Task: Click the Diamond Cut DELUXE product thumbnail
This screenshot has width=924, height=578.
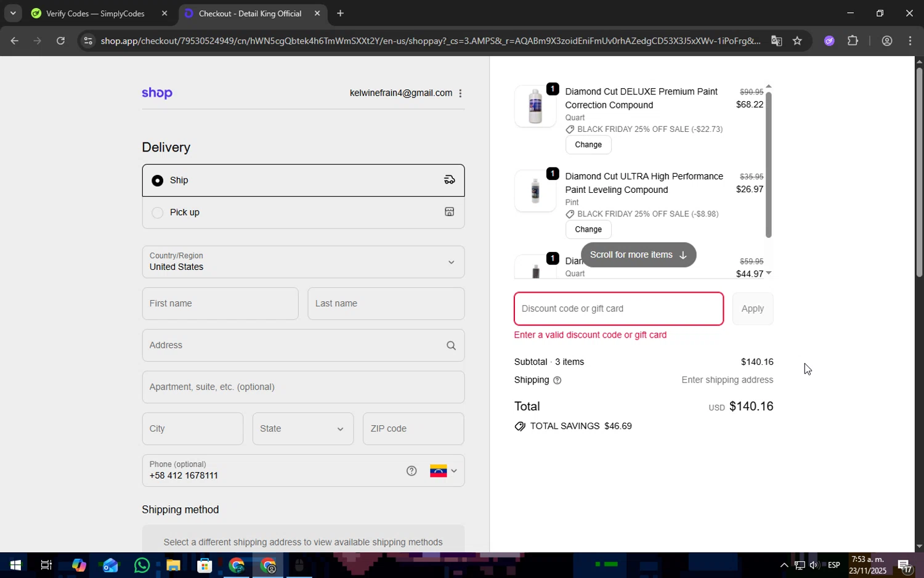Action: (535, 106)
